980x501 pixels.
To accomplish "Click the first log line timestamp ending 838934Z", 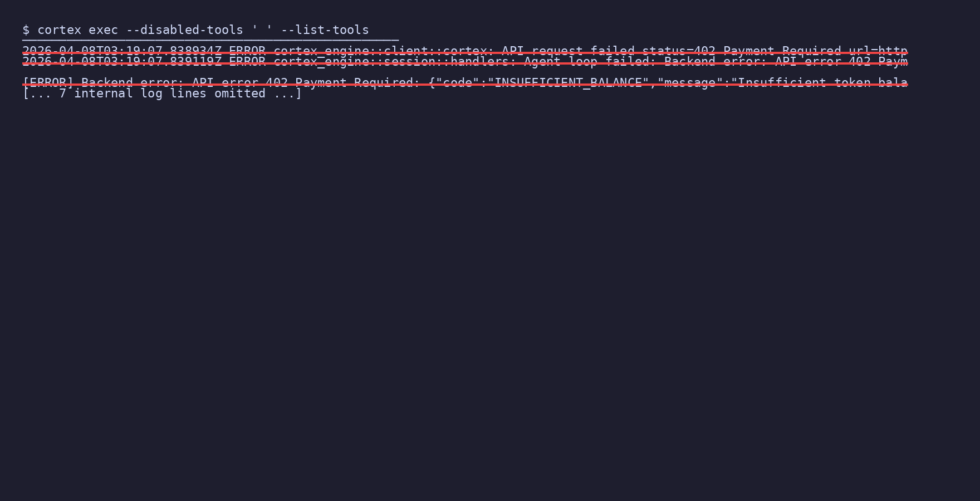I will [122, 51].
